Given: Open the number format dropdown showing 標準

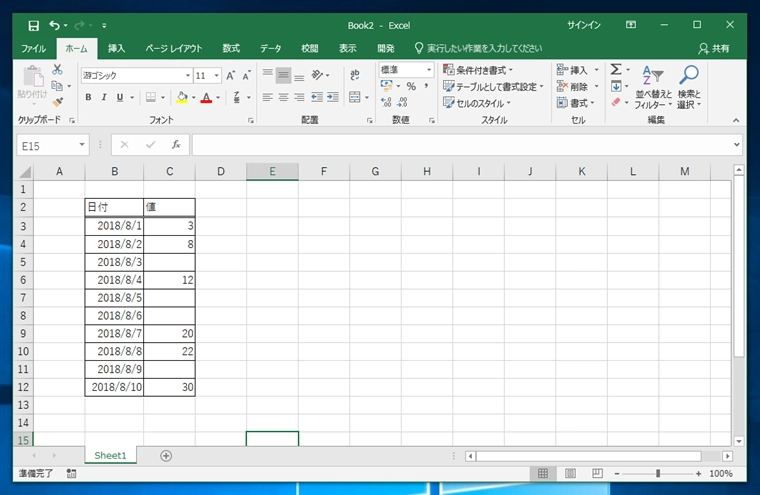Looking at the screenshot, I should click(429, 70).
